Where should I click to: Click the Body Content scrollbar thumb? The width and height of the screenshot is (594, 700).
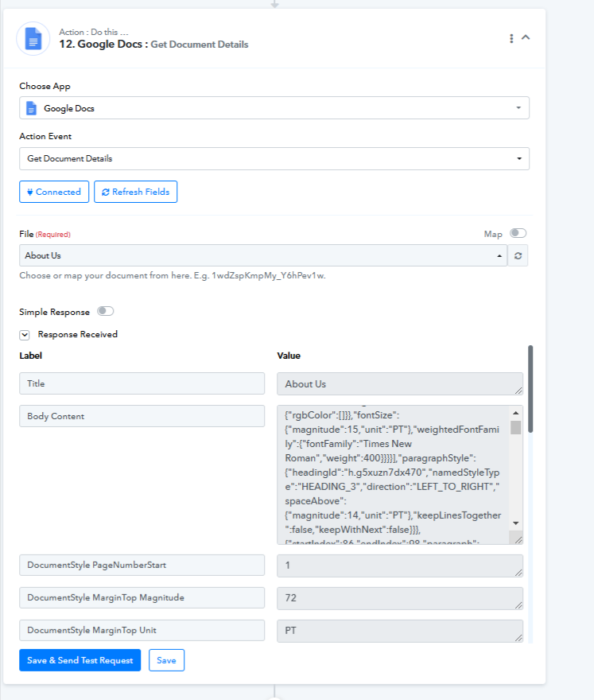[x=516, y=427]
